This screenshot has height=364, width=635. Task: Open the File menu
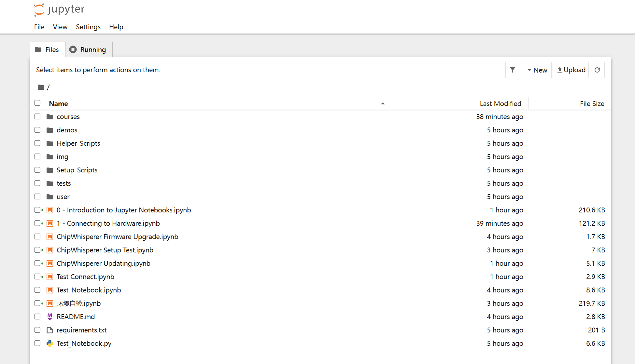[39, 27]
